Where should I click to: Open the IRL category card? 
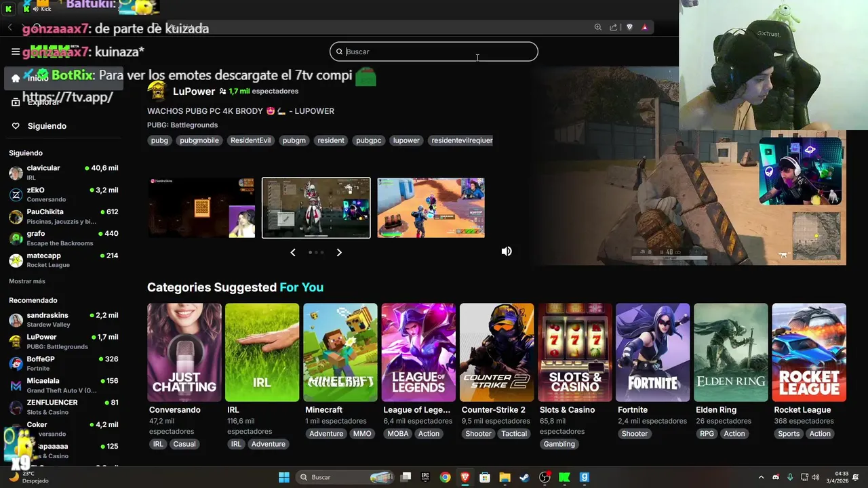(262, 352)
